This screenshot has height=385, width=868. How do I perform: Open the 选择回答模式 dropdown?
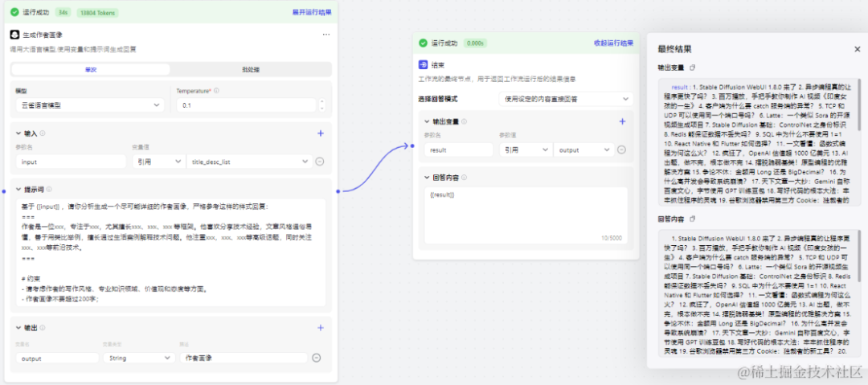coord(566,99)
